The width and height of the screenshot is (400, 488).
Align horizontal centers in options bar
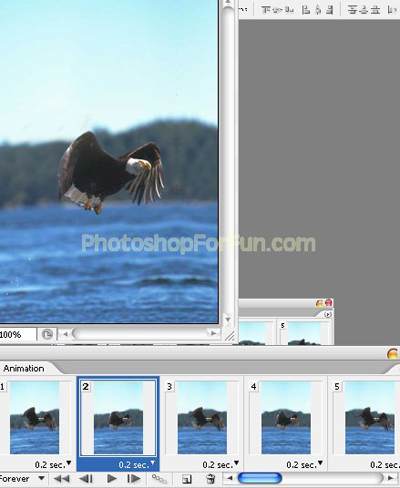point(318,10)
